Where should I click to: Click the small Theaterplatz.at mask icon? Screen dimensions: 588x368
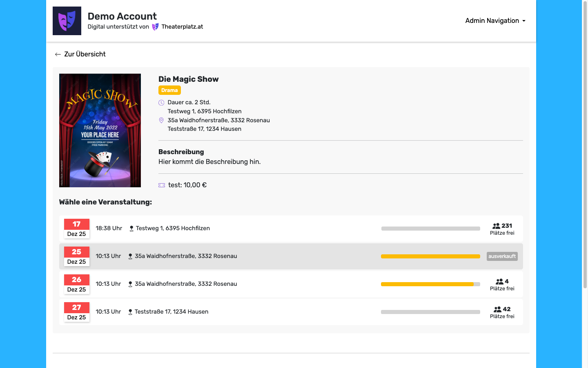point(155,27)
